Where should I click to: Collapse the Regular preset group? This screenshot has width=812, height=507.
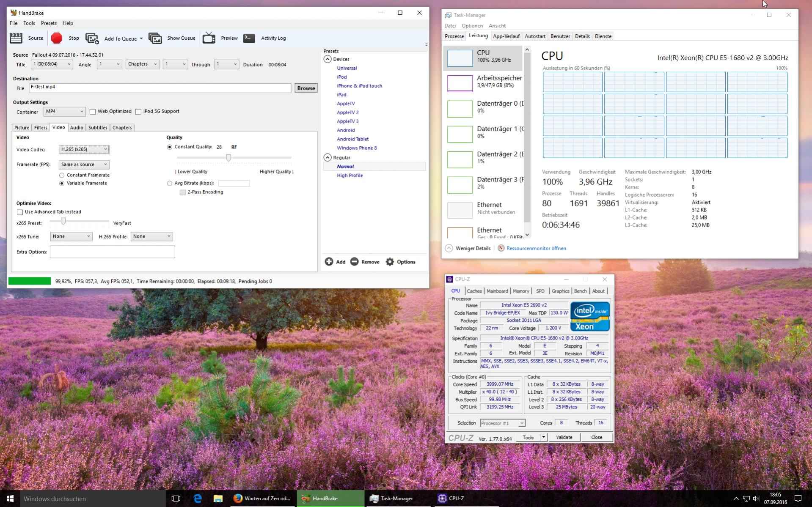click(328, 157)
